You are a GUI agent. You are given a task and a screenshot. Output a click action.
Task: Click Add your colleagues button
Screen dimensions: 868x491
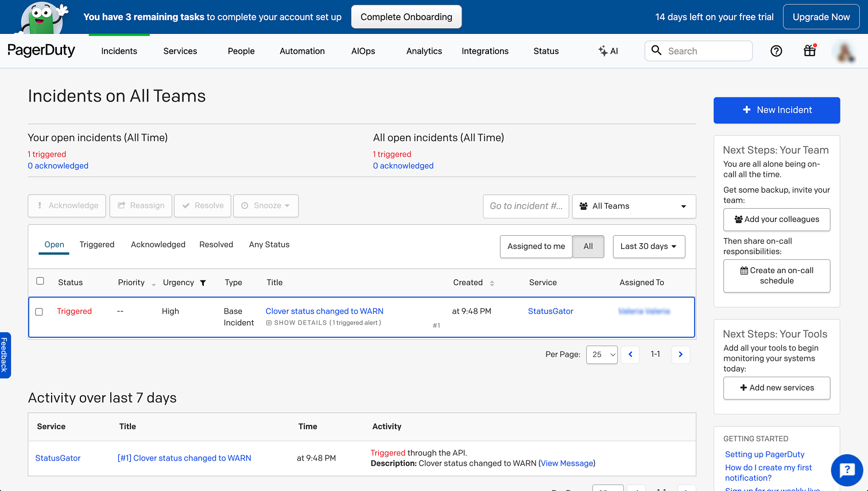point(777,220)
